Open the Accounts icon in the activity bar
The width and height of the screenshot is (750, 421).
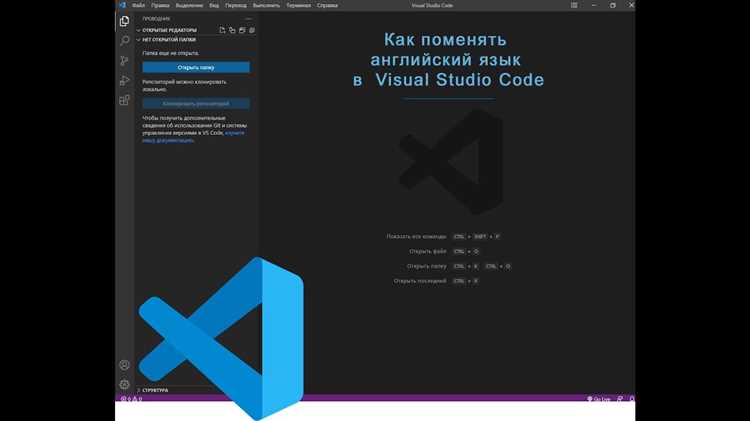click(x=124, y=365)
